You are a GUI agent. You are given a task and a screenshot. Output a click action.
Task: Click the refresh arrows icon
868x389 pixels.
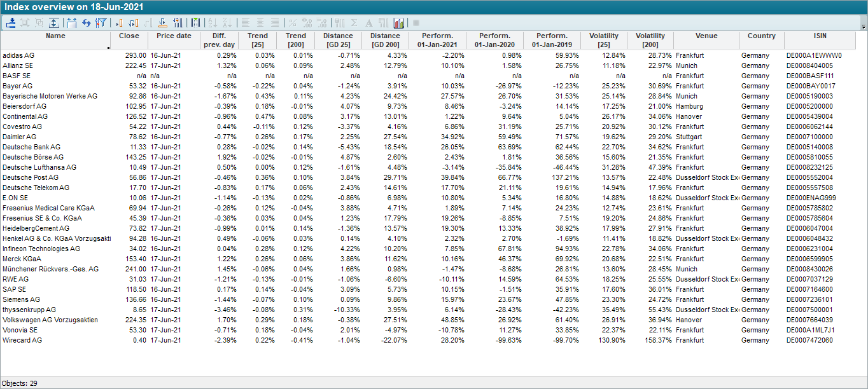(x=86, y=23)
